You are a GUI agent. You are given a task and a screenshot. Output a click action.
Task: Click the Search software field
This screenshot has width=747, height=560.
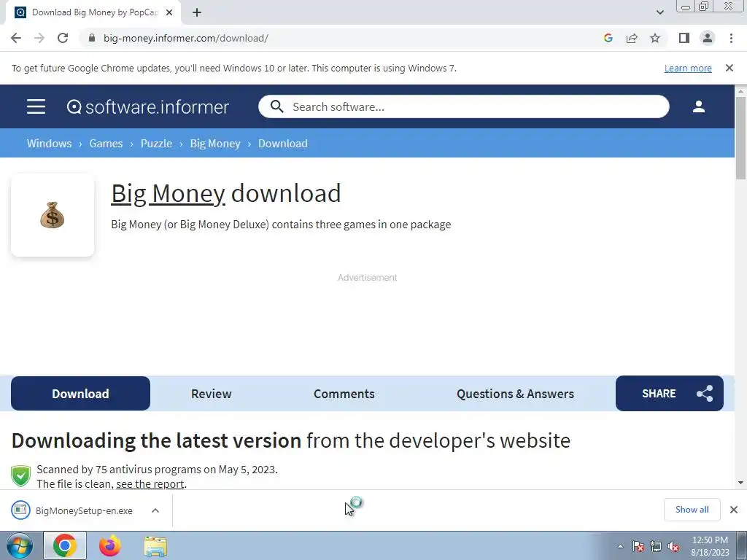click(x=463, y=106)
